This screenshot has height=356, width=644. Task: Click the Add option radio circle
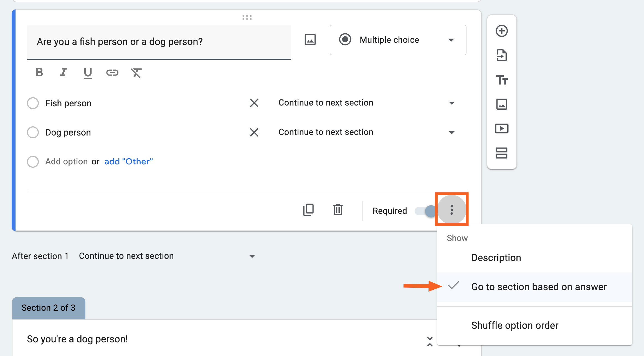33,162
